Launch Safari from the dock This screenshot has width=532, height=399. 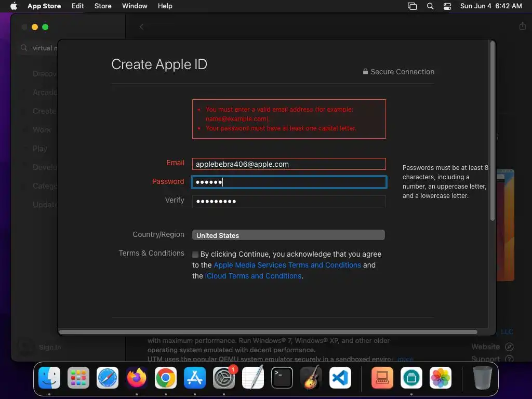click(x=108, y=378)
